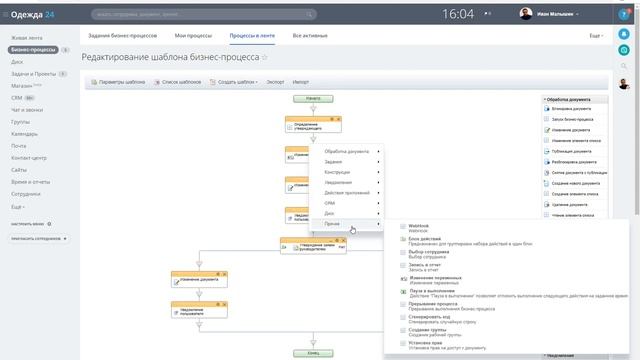Image resolution: width=640 pixels, height=360 pixels.
Task: Add the template page to favorites with star
Action: click(264, 57)
